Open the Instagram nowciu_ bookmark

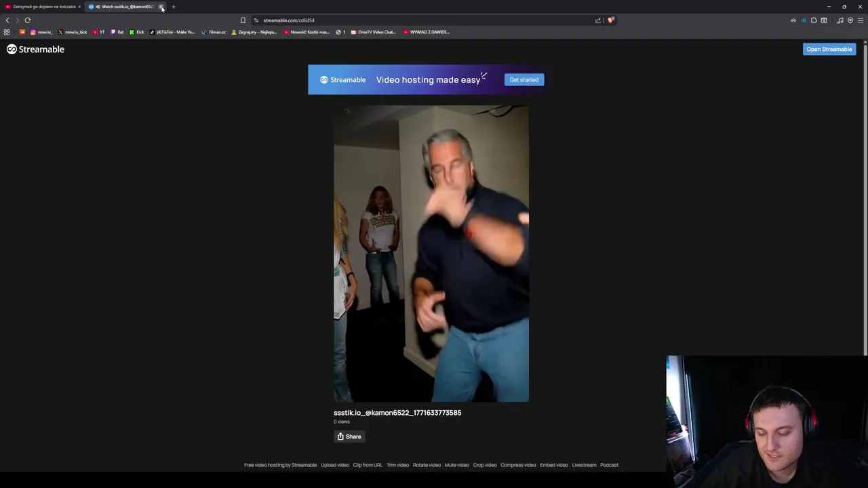(x=41, y=32)
